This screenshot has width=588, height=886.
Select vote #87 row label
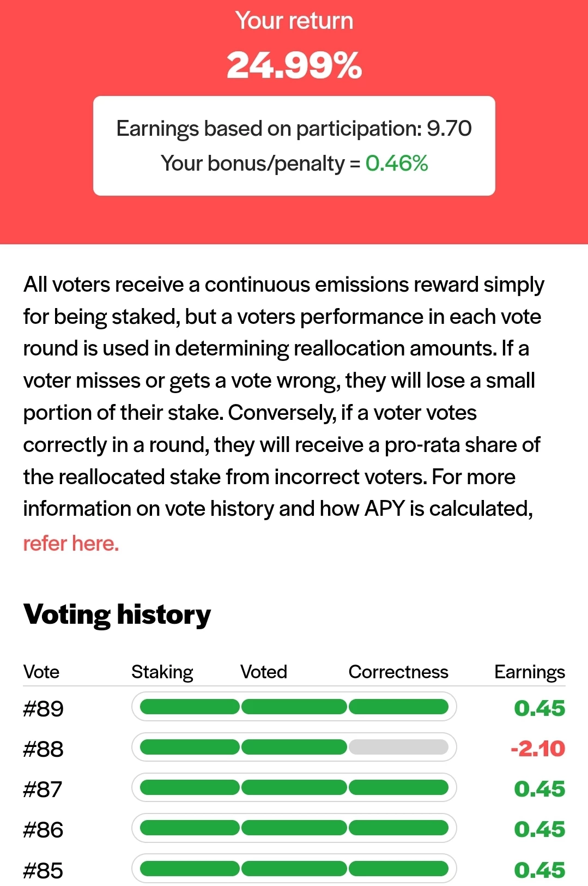(x=43, y=789)
